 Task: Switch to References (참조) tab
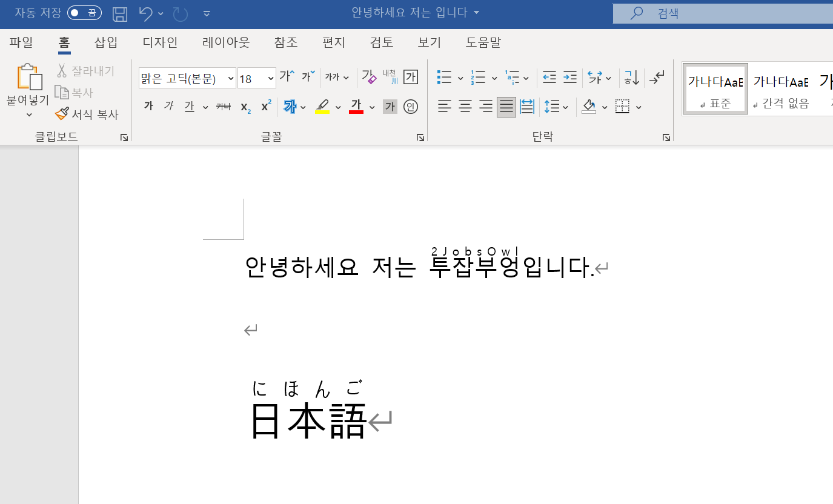(x=286, y=42)
